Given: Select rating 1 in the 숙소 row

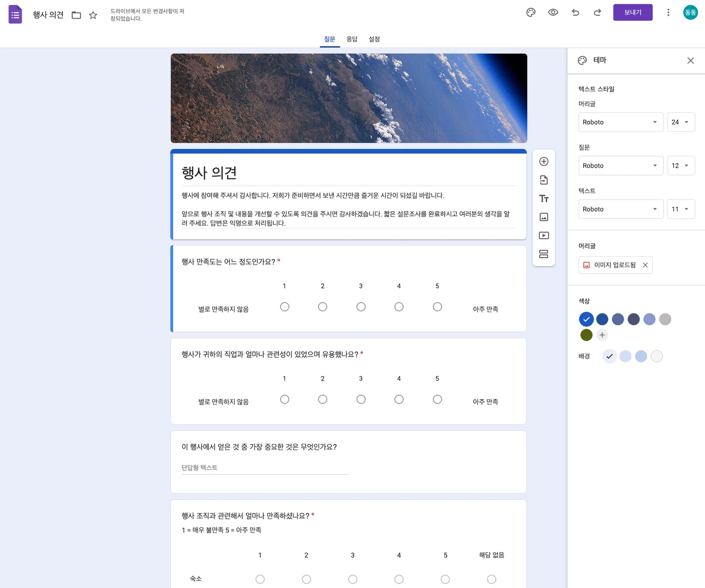Looking at the screenshot, I should (260, 579).
